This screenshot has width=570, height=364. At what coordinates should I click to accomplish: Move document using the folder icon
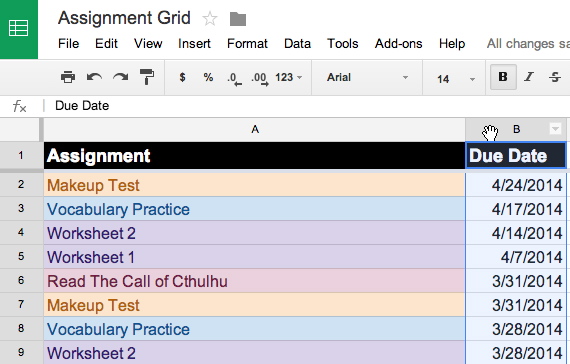pos(238,19)
